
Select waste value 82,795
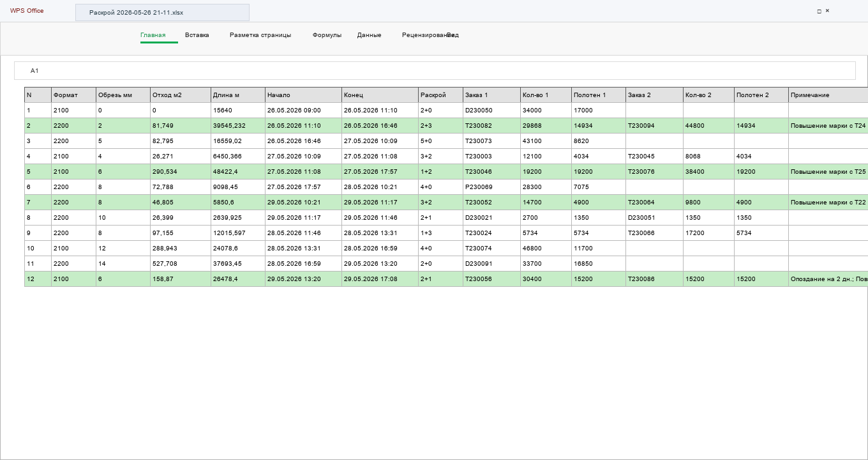181,141
